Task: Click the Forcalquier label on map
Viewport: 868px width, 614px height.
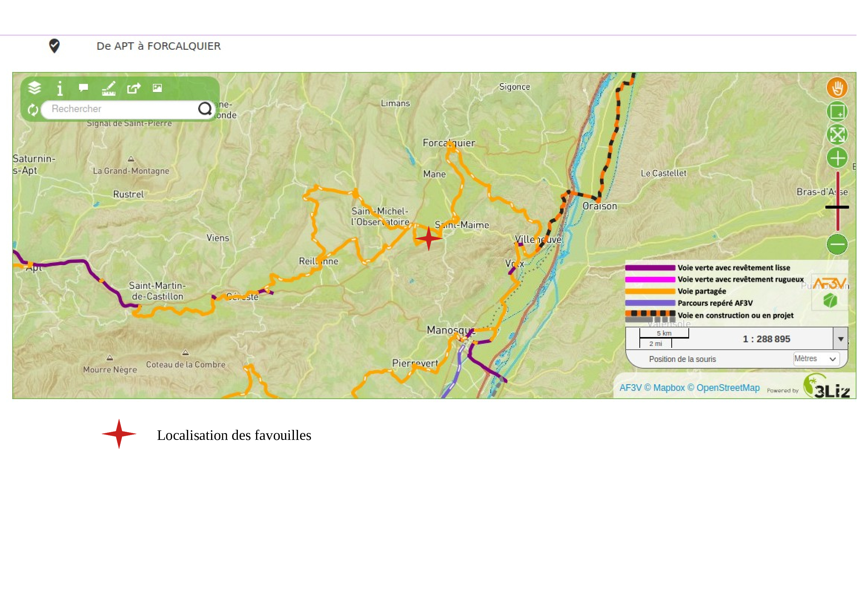Action: (449, 143)
